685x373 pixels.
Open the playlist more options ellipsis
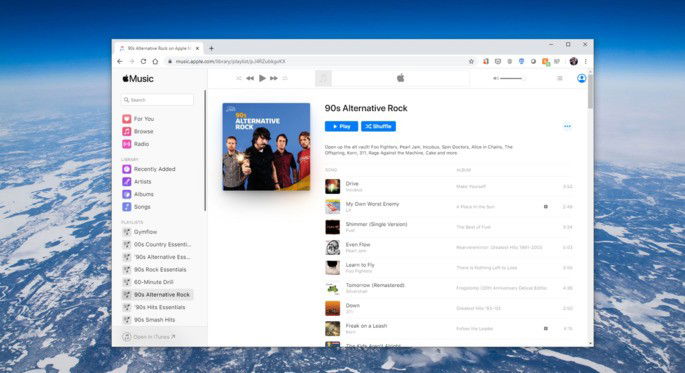[567, 126]
